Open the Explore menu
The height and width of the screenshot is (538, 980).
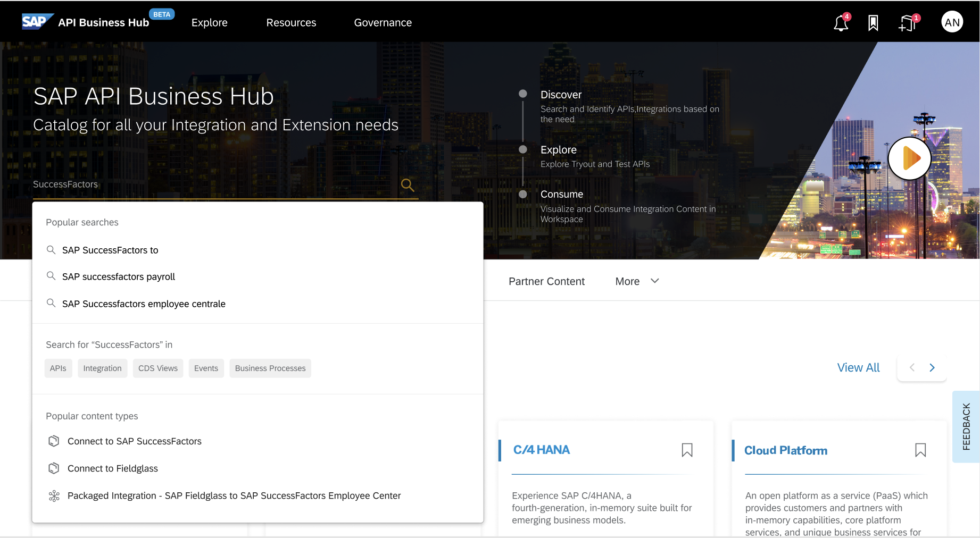click(x=209, y=22)
